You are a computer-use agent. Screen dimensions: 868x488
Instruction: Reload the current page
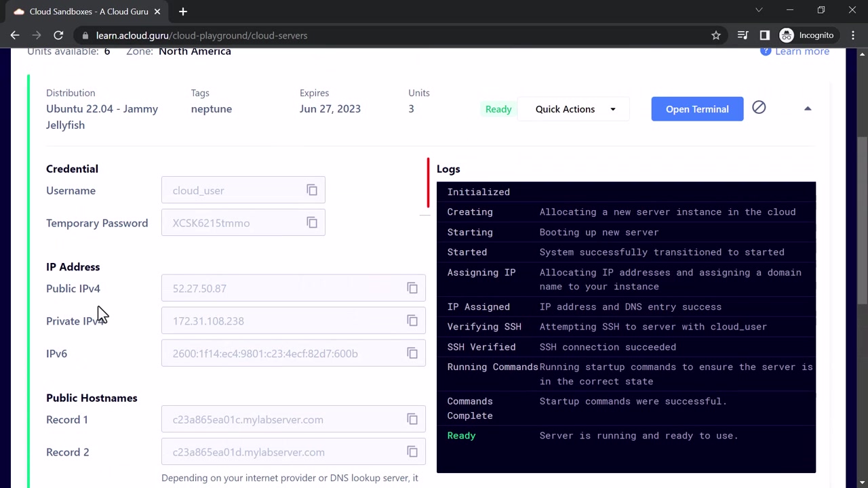(x=58, y=35)
